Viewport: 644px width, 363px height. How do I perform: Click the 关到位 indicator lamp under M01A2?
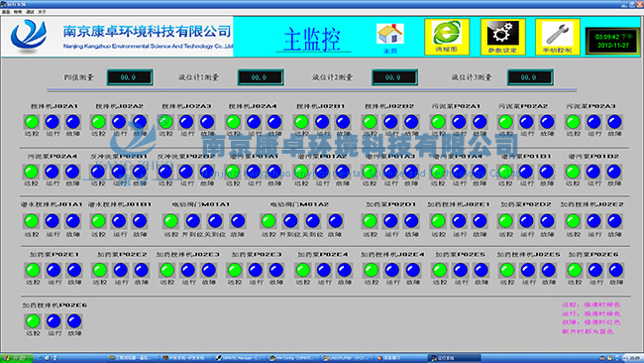pyautogui.click(x=312, y=221)
